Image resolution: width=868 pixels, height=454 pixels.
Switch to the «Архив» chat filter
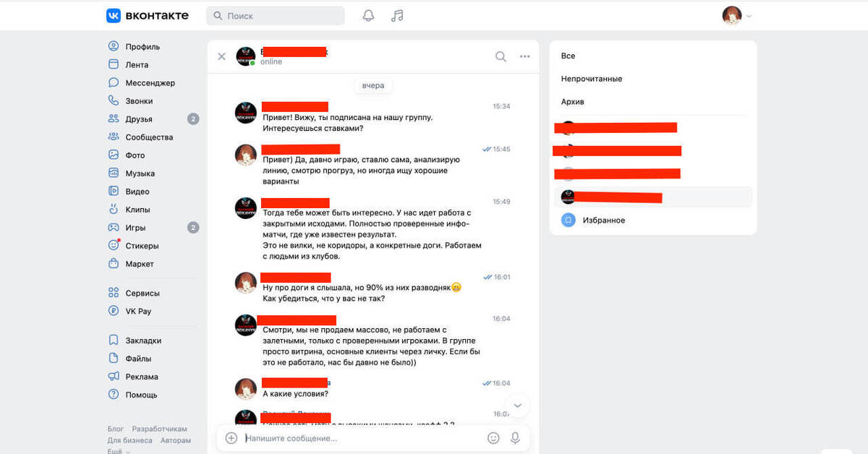point(572,102)
